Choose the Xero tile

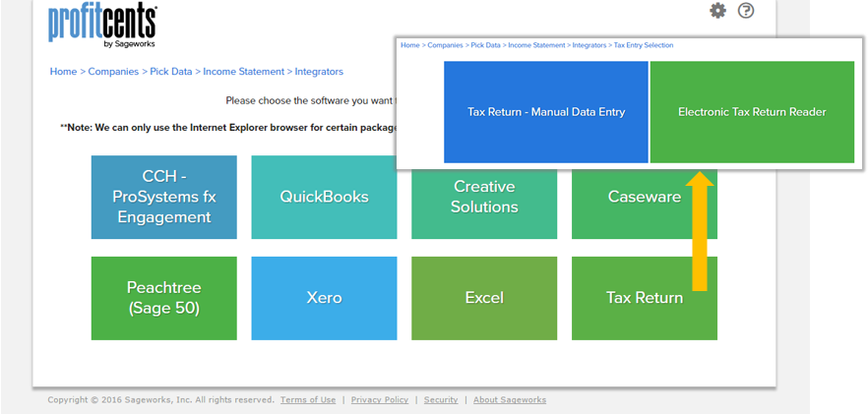click(x=324, y=298)
